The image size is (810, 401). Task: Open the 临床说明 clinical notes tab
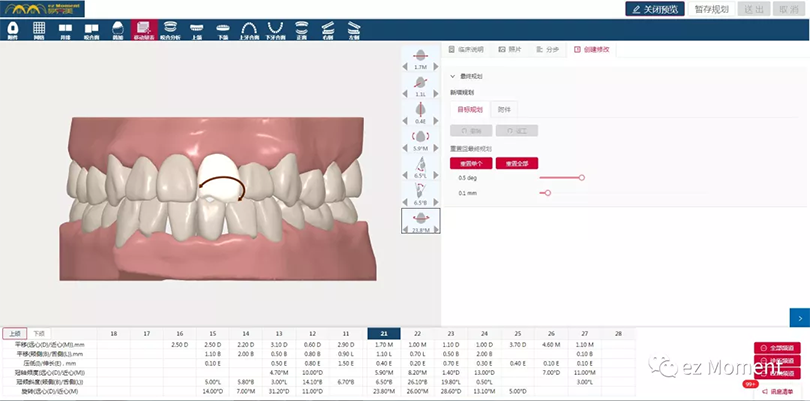click(x=465, y=48)
